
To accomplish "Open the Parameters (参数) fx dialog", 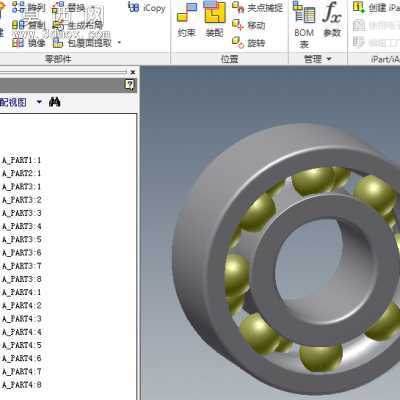I will pyautogui.click(x=332, y=19).
